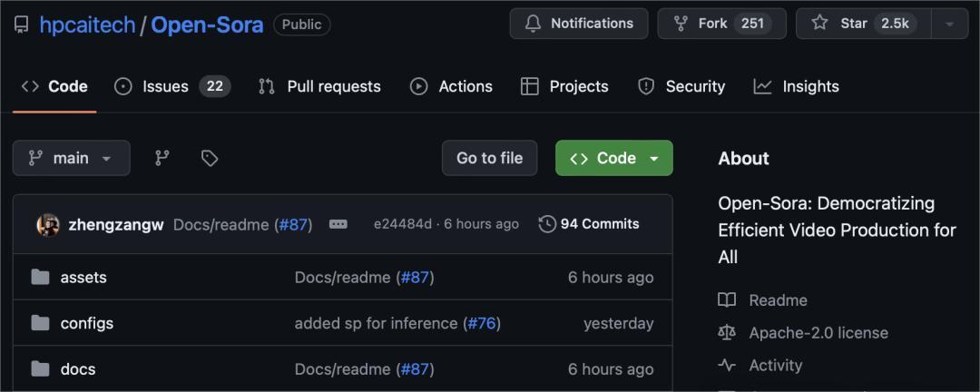980x392 pixels.
Task: Open the Notifications subscription button
Action: [579, 24]
